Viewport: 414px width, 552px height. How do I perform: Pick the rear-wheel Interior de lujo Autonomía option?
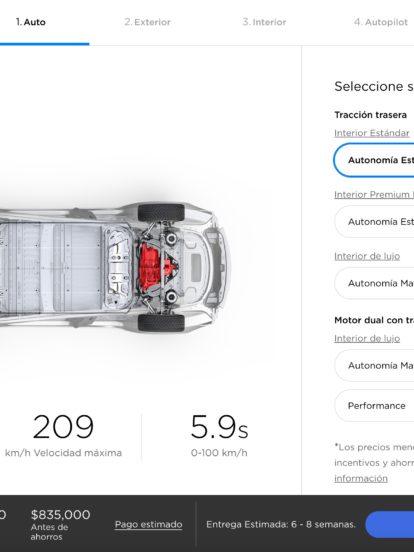tap(374, 283)
